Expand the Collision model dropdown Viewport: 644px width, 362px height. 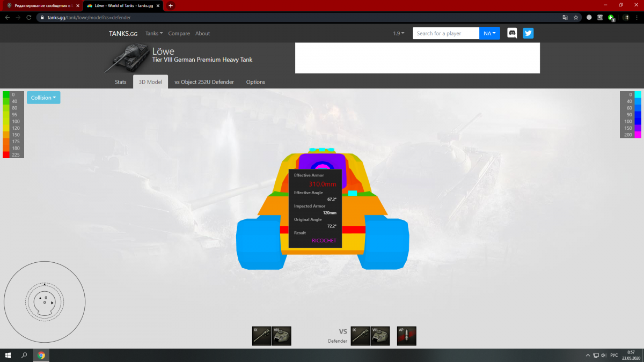(x=43, y=98)
